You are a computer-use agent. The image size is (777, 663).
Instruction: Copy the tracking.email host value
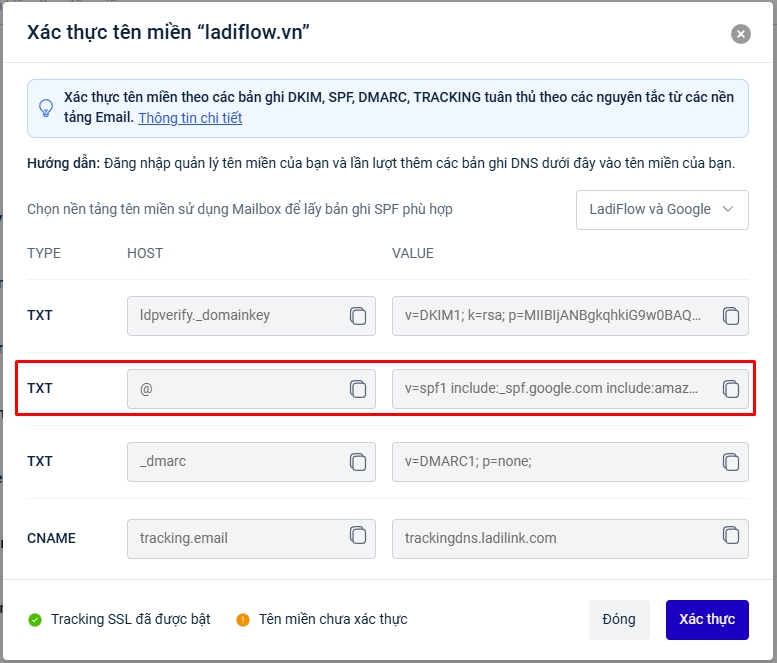point(358,536)
